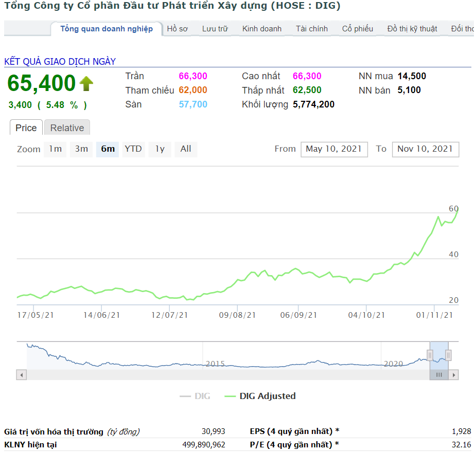This screenshot has width=476, height=452.
Task: Open the Tài chính tab
Action: tap(312, 29)
